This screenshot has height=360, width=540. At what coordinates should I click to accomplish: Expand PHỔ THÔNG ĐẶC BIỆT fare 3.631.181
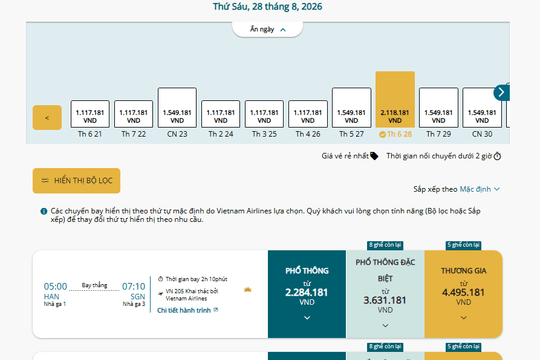coord(385,294)
